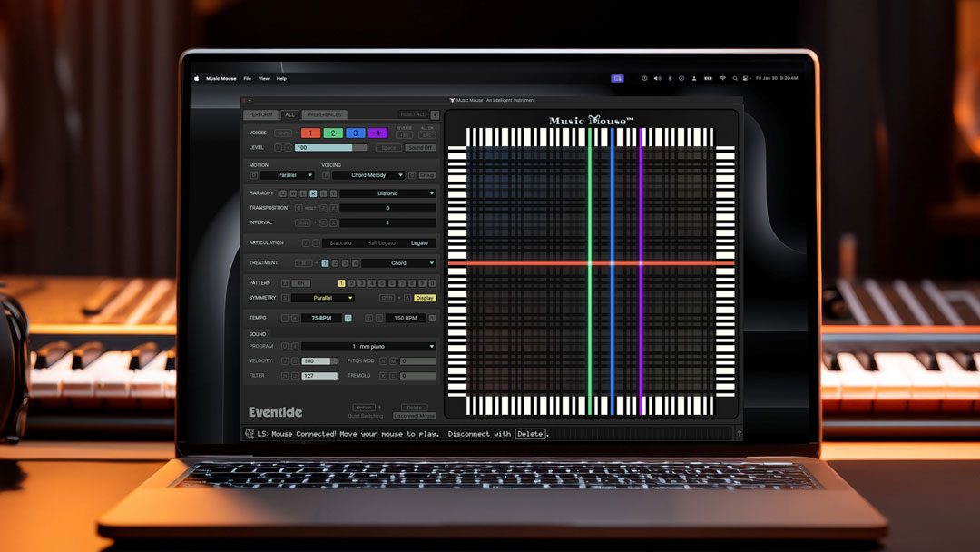Select voice 3 blue icon
Screen dimensions: 980x552
[357, 133]
